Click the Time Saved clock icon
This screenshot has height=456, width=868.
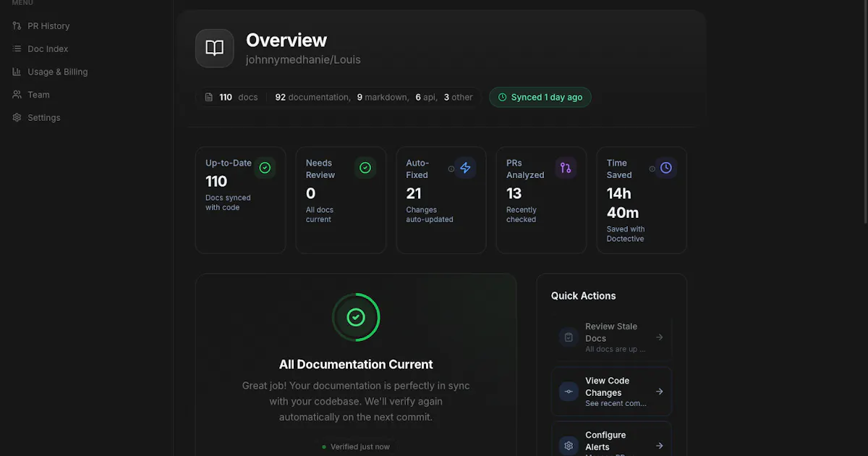click(666, 168)
